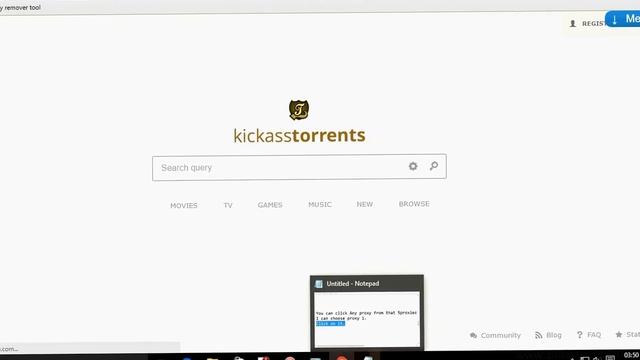Click the magnifier search icon
Viewport: 640px width, 360px height.
pos(434,166)
